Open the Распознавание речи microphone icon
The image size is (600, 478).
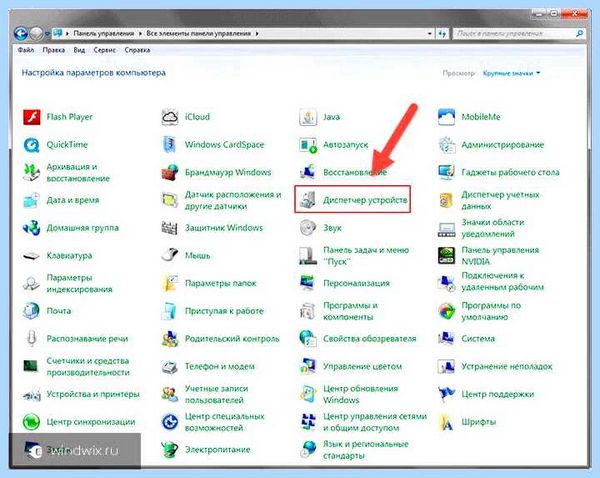[x=32, y=338]
